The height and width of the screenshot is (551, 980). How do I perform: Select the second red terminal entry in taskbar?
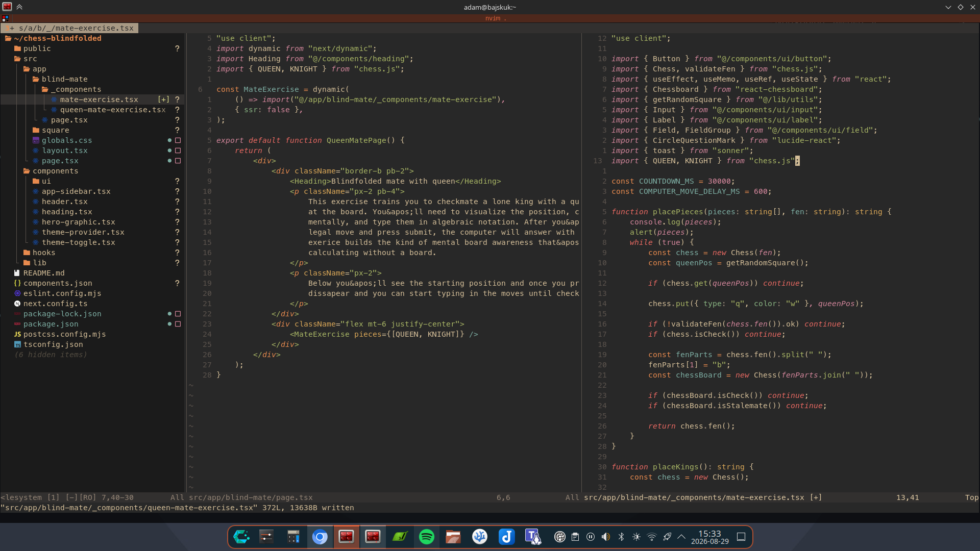373,537
